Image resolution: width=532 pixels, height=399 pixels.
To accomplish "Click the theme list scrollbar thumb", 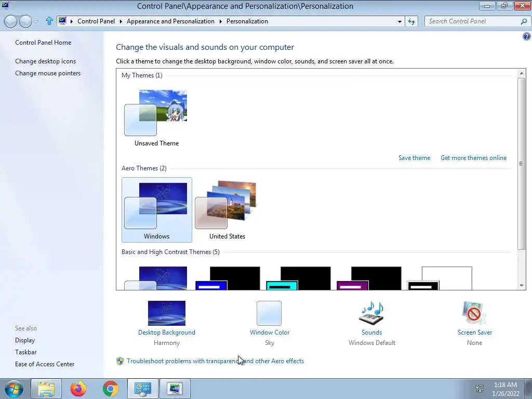I will (522, 164).
